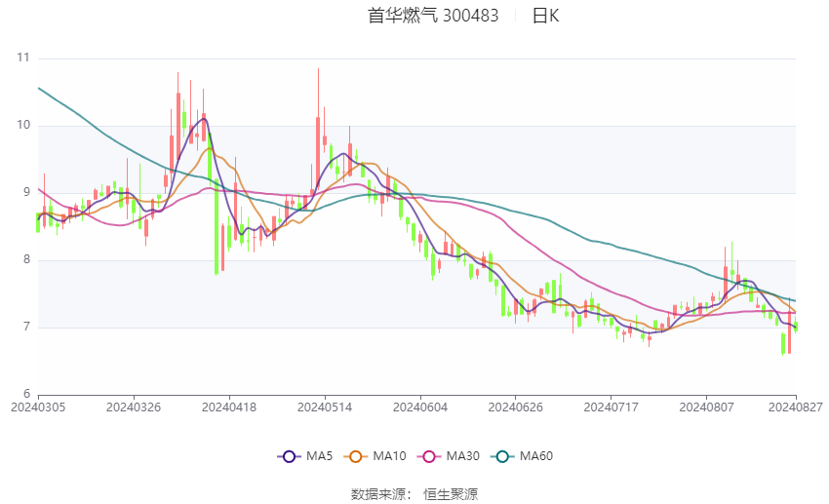
Task: Click the x-axis date label 20240326
Action: (x=134, y=407)
